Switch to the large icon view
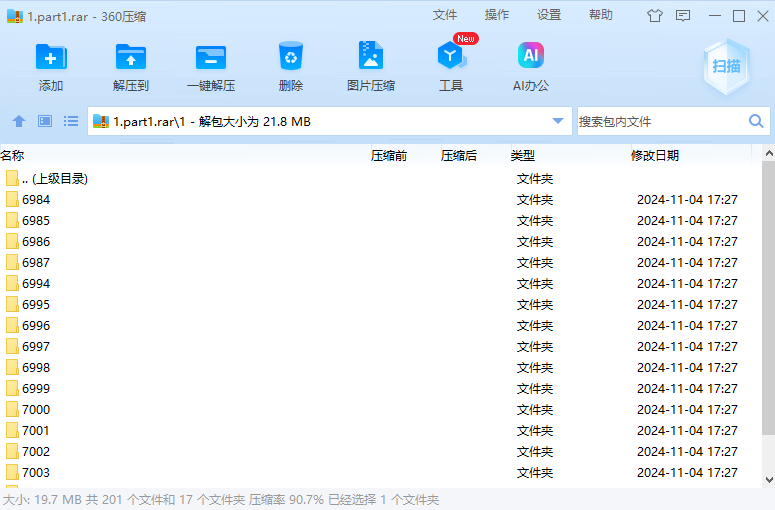The image size is (775, 510). tap(45, 121)
